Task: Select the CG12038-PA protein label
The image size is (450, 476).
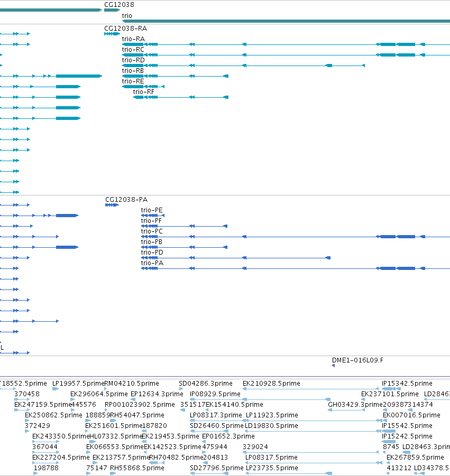Action: [x=126, y=200]
